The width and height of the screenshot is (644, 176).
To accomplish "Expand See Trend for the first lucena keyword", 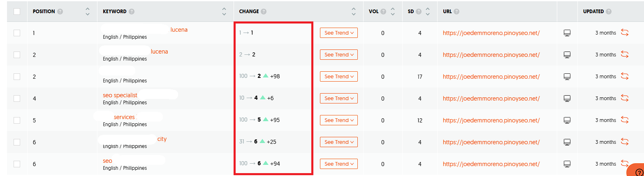I will point(339,33).
